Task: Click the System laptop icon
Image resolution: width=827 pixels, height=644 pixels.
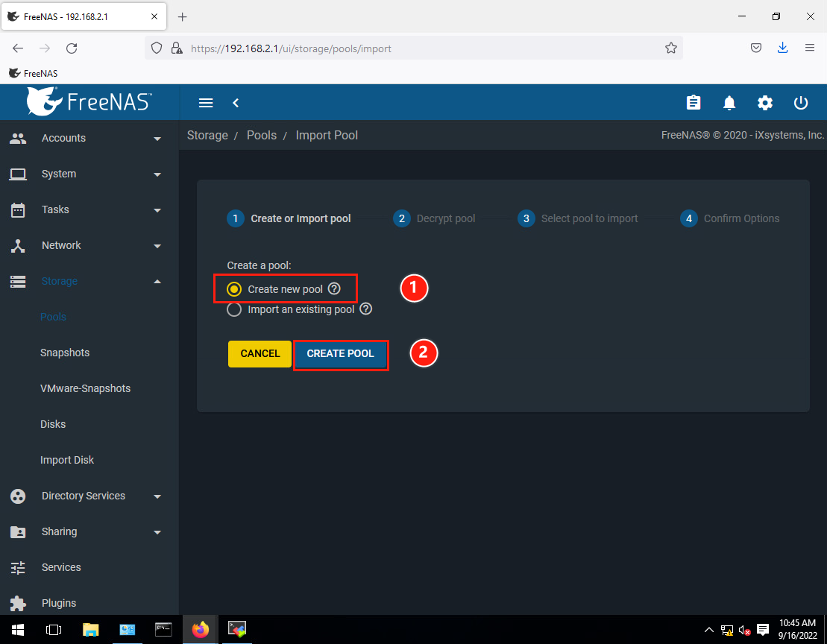Action: [x=18, y=174]
